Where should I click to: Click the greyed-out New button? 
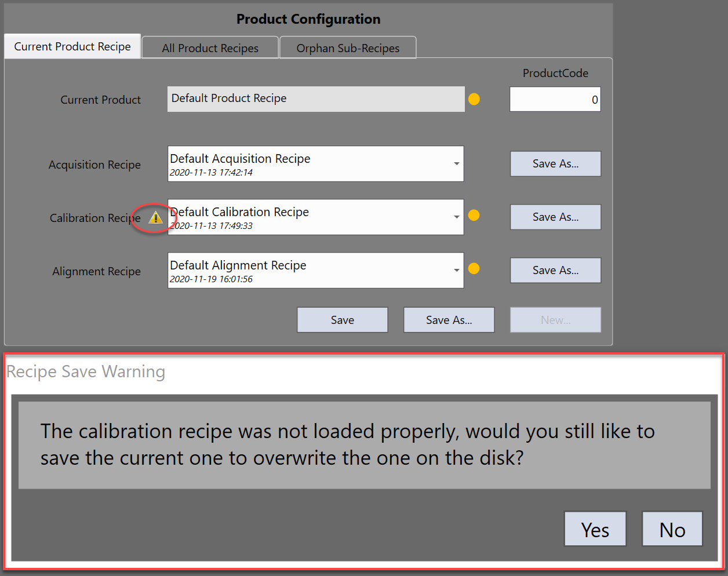click(x=555, y=320)
